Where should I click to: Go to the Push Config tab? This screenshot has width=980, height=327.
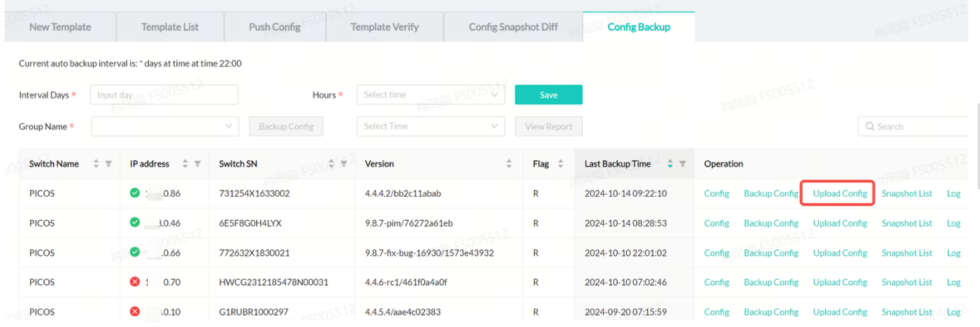tap(275, 27)
